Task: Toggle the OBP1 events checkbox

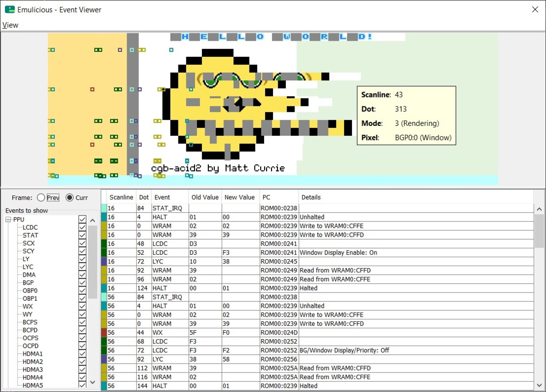Action: [82, 298]
